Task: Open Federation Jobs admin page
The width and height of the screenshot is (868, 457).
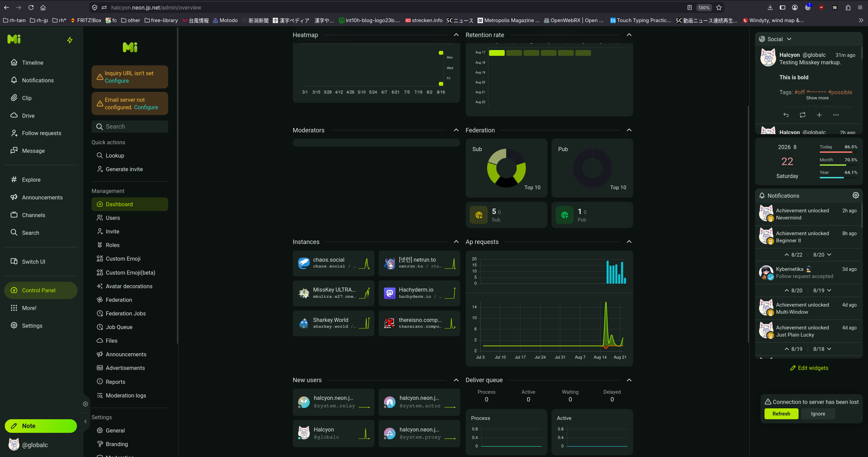Action: point(130,313)
